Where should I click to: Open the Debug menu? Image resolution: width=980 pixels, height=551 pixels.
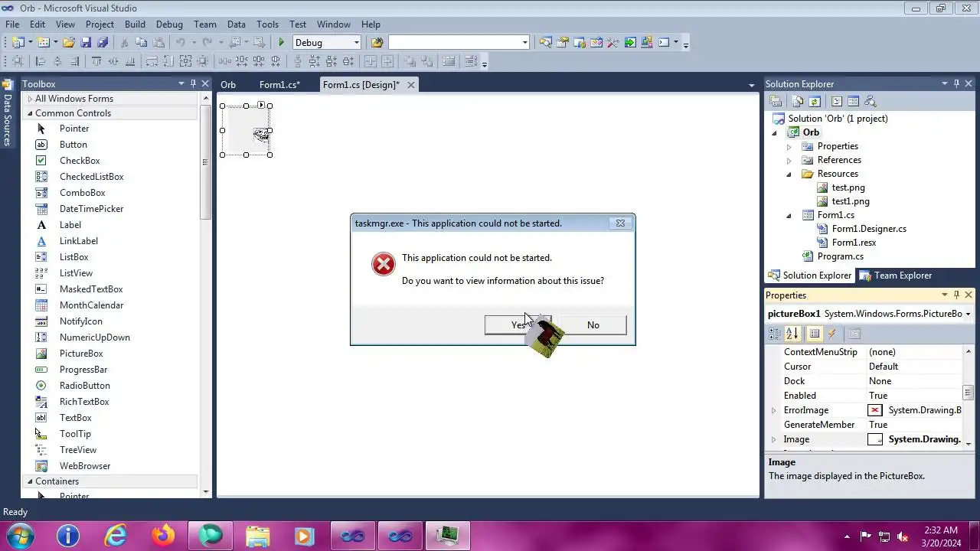coord(169,24)
